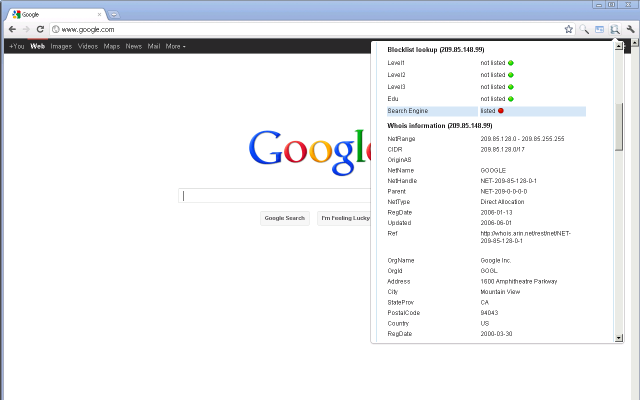Toggle the IP lookup extension icon
Image resolution: width=640 pixels, height=400 pixels.
tap(615, 29)
